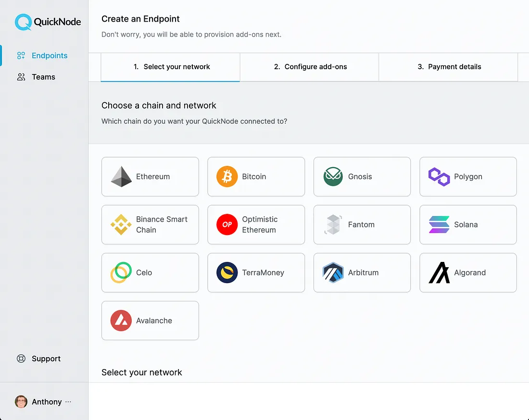Open the Payment details step tab
This screenshot has width=529, height=420.
(449, 67)
